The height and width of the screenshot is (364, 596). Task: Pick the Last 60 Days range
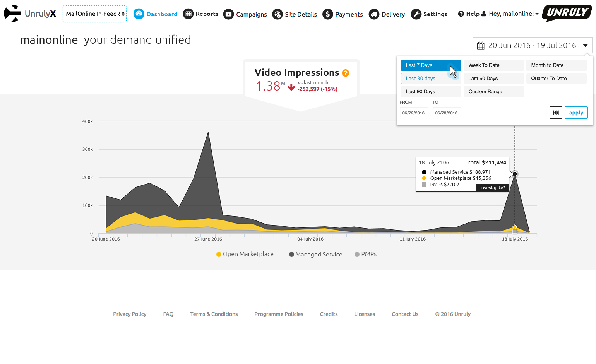[x=493, y=79]
